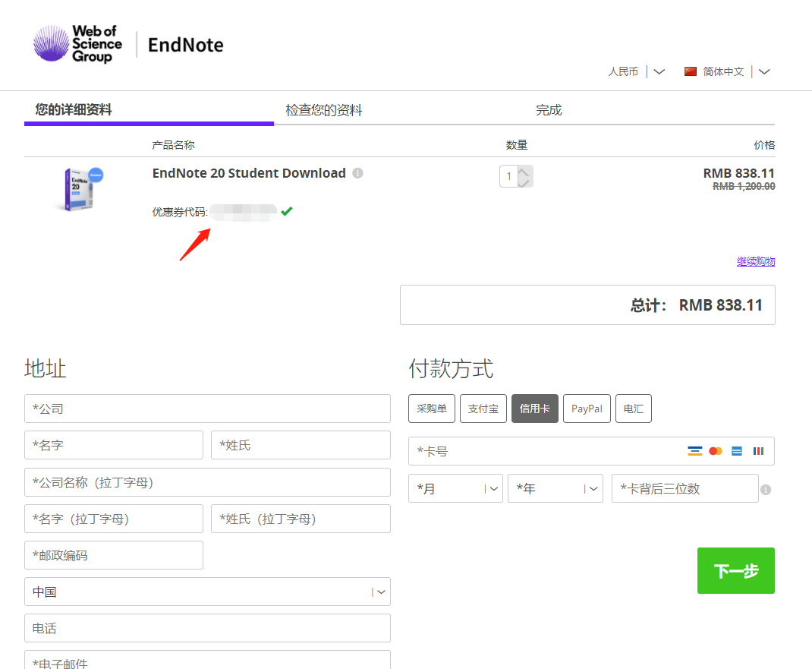Select 电汇 payment method
Screen dimensions: 812x669
[634, 409]
